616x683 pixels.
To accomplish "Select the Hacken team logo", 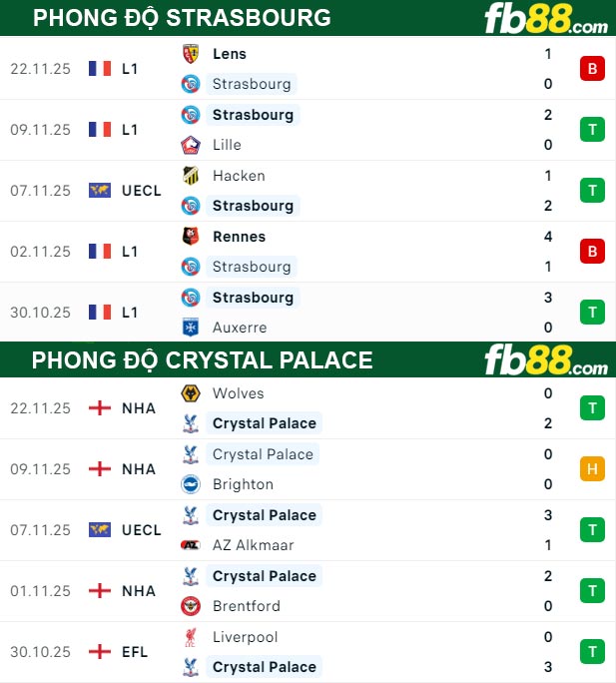I will click(191, 176).
